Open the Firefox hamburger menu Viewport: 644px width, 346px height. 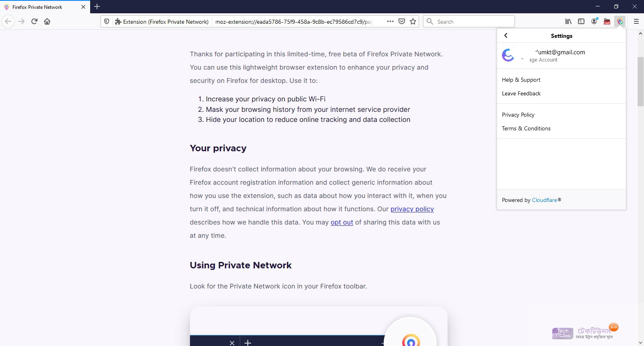tap(636, 21)
